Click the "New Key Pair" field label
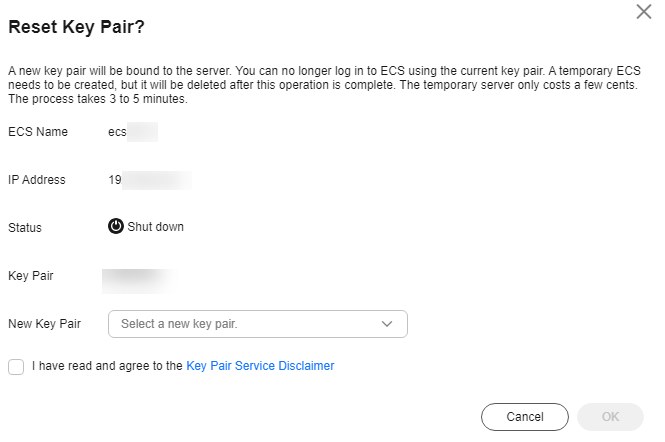The image size is (665, 442). [45, 324]
